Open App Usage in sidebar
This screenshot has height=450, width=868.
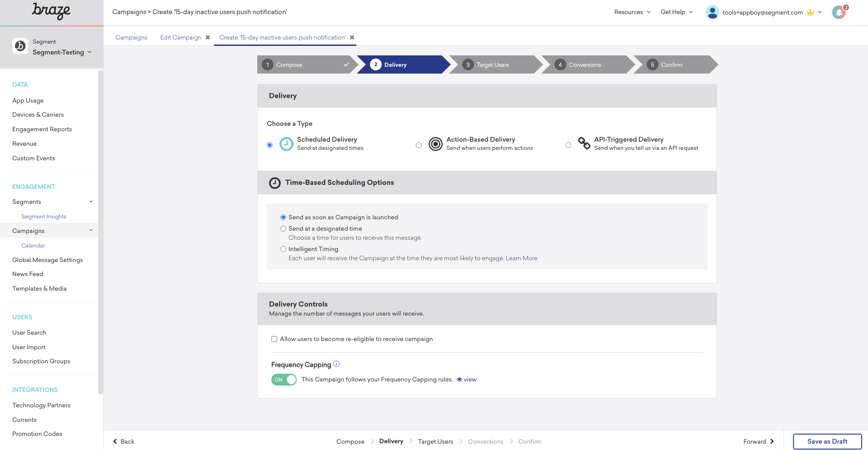(28, 101)
